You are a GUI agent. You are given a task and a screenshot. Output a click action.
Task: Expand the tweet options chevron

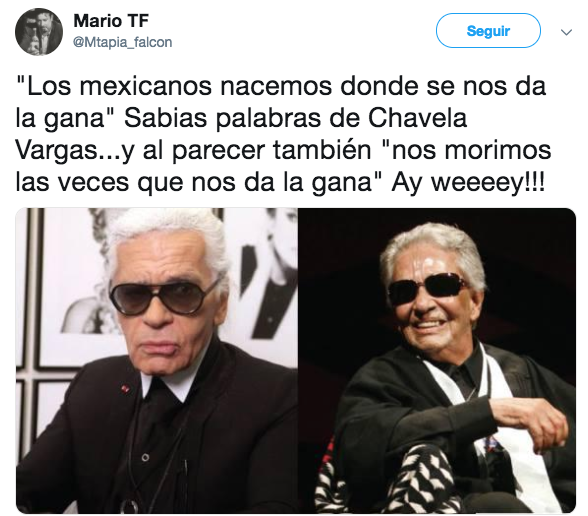566,33
